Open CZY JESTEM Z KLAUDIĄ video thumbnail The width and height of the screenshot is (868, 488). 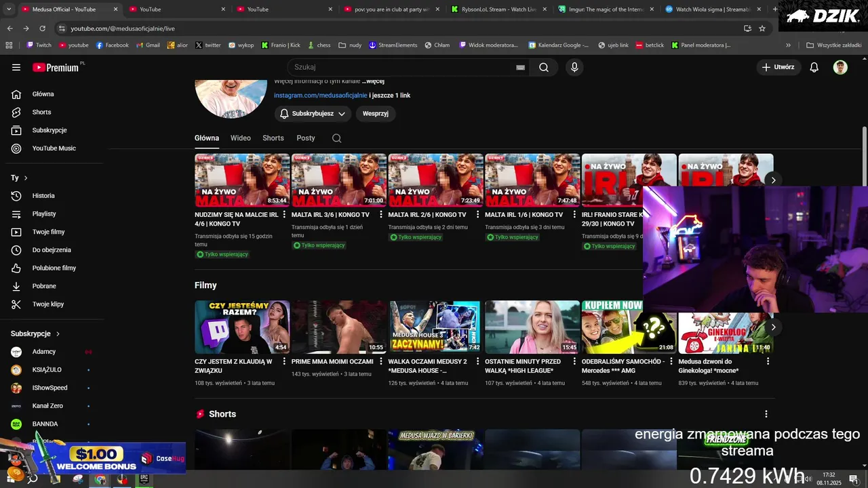coord(242,327)
